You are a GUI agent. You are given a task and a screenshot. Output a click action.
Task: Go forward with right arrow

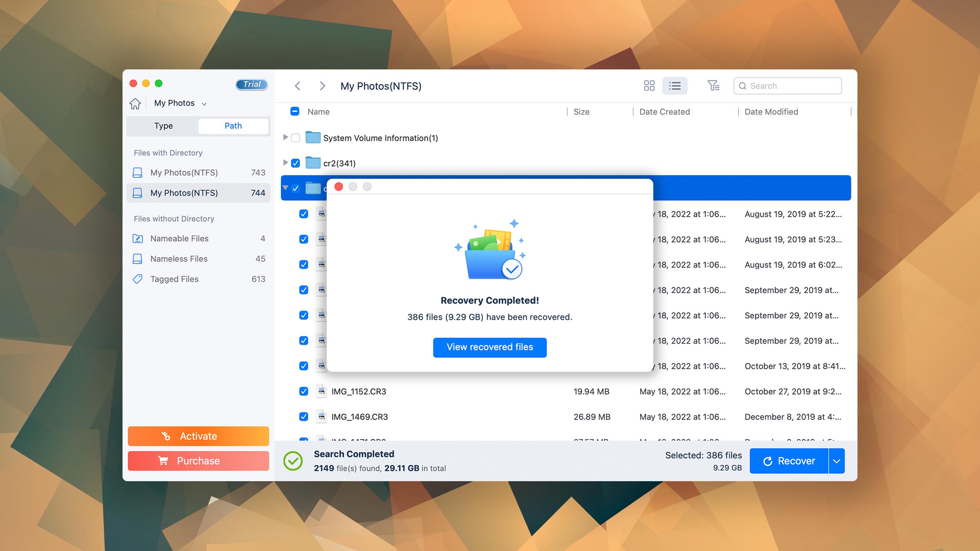322,86
